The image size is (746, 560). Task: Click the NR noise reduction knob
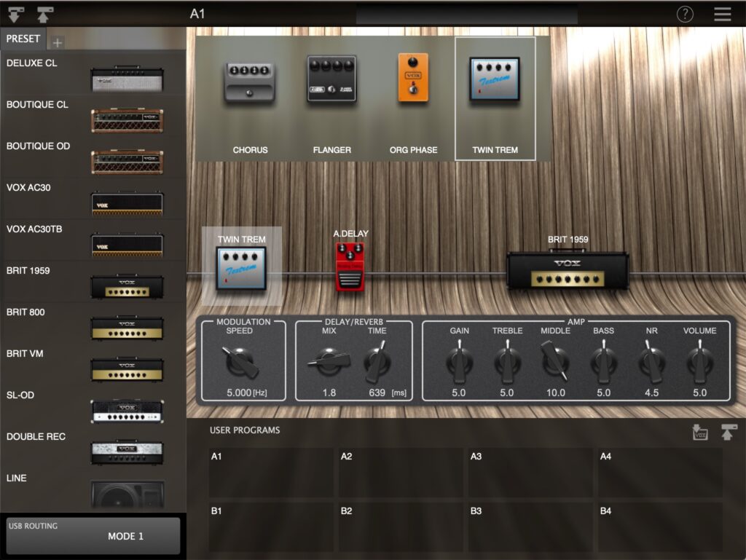click(x=651, y=362)
